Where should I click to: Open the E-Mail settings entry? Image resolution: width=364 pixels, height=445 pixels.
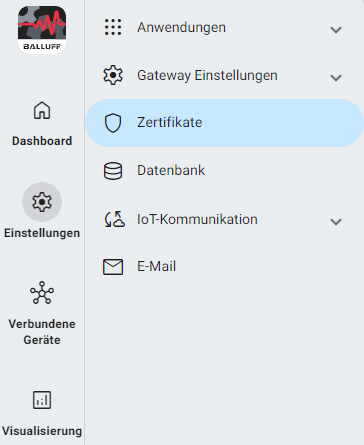(224, 267)
